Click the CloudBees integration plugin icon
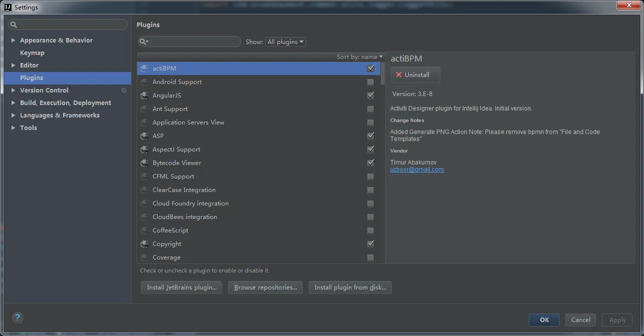 (144, 217)
